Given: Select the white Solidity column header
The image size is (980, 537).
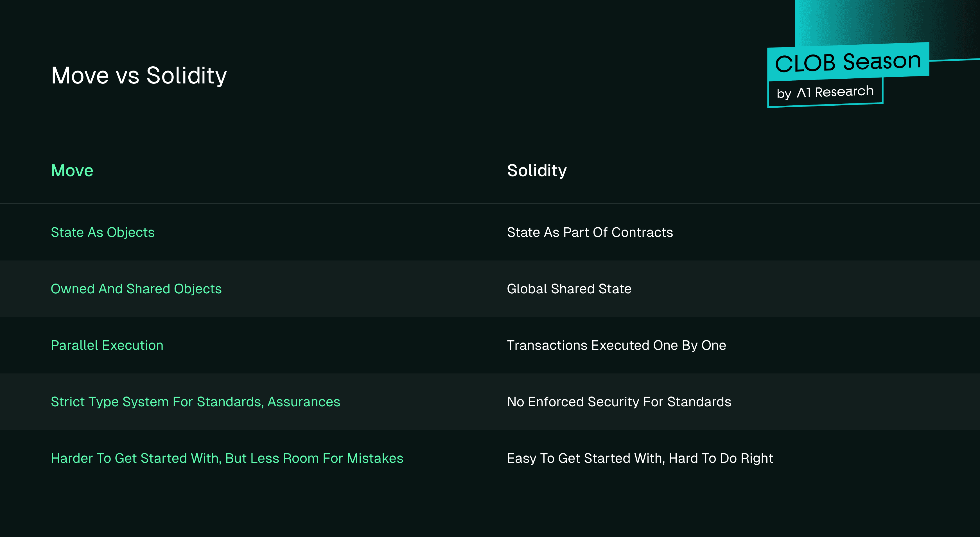Looking at the screenshot, I should (536, 170).
